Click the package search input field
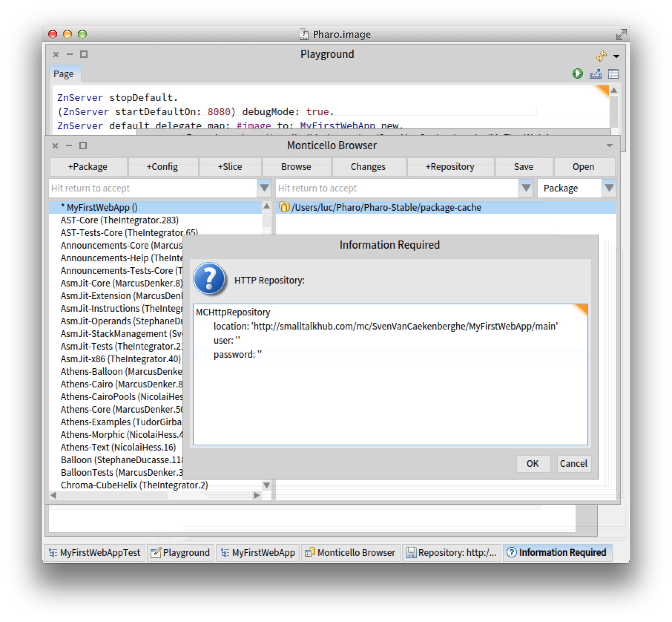The width and height of the screenshot is (672, 622). (152, 188)
